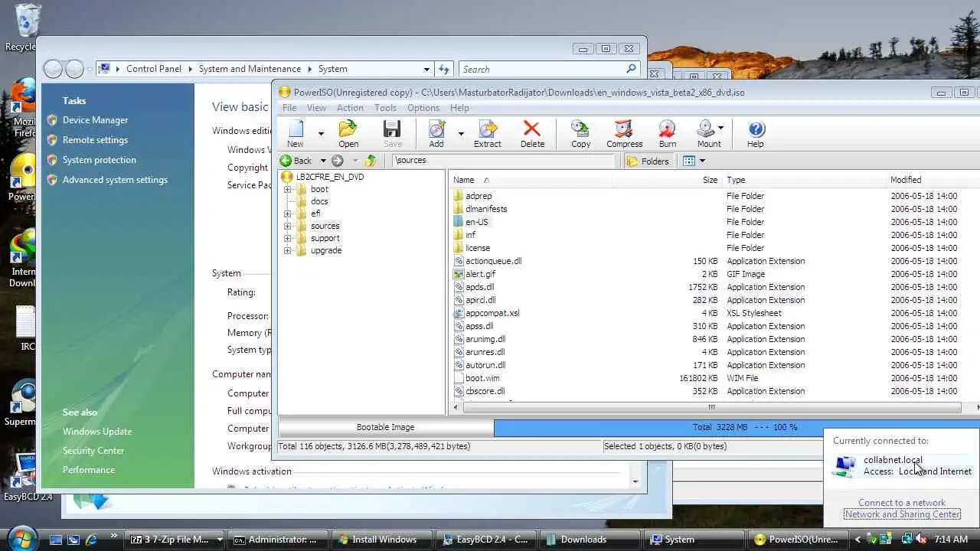Open the Tools menu in PowerISO
This screenshot has height=551, width=980.
pos(385,108)
